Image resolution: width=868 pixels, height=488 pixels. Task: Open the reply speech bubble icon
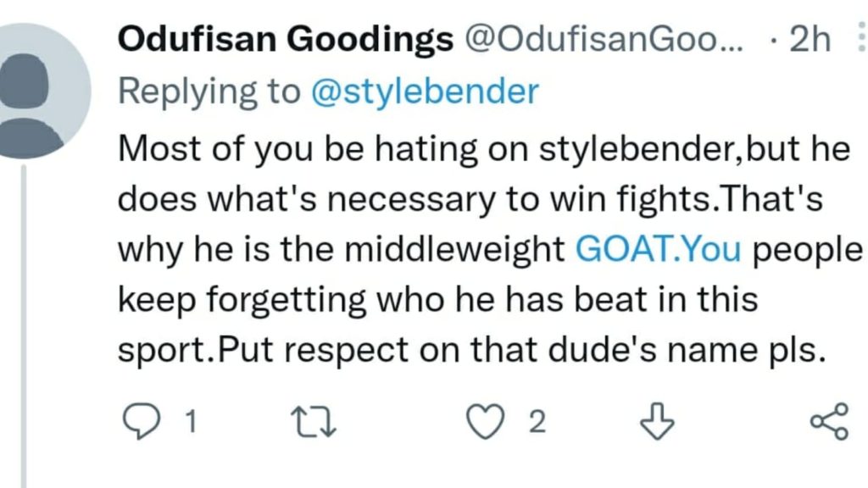click(x=142, y=421)
